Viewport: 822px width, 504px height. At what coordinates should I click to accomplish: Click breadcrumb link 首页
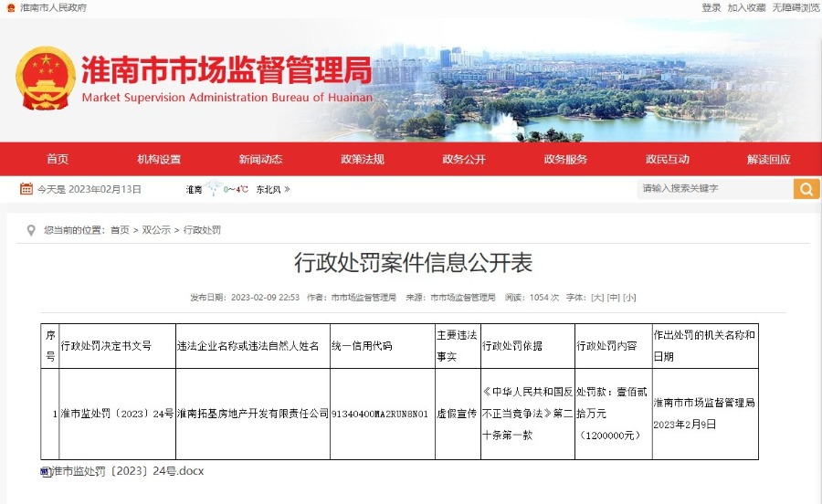pos(120,230)
